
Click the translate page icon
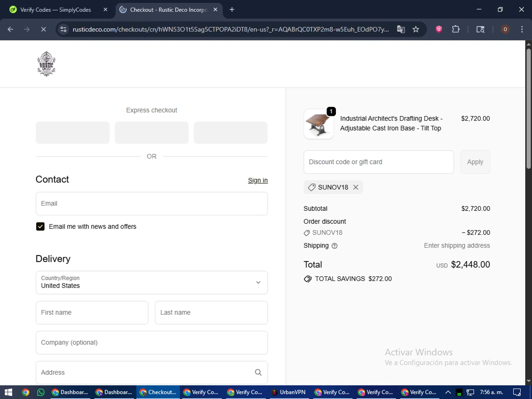(x=401, y=29)
